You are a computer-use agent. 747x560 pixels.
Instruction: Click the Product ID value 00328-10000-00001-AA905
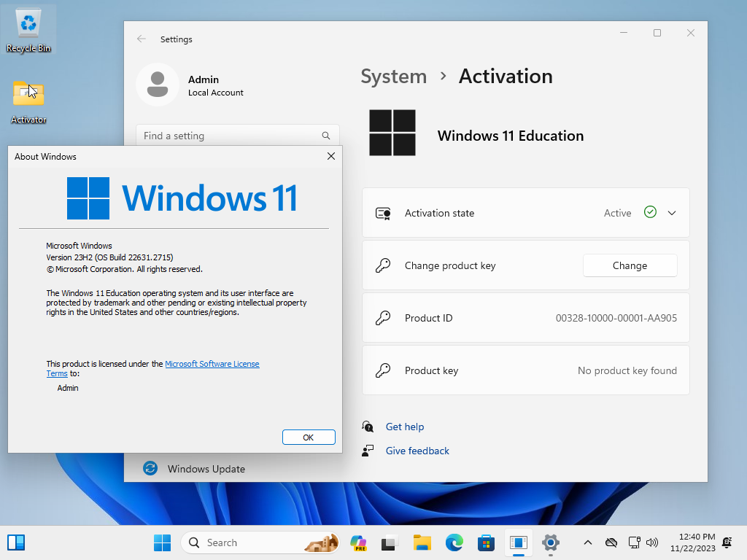pos(616,318)
